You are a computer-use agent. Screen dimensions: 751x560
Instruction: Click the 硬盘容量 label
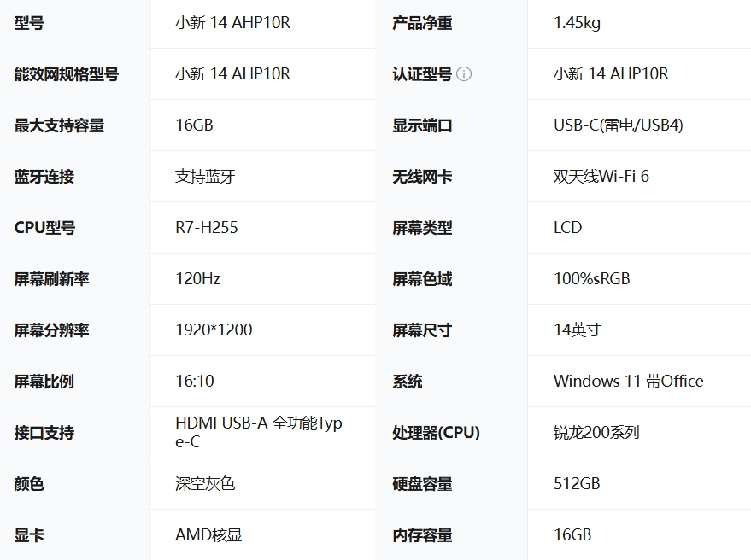[422, 484]
